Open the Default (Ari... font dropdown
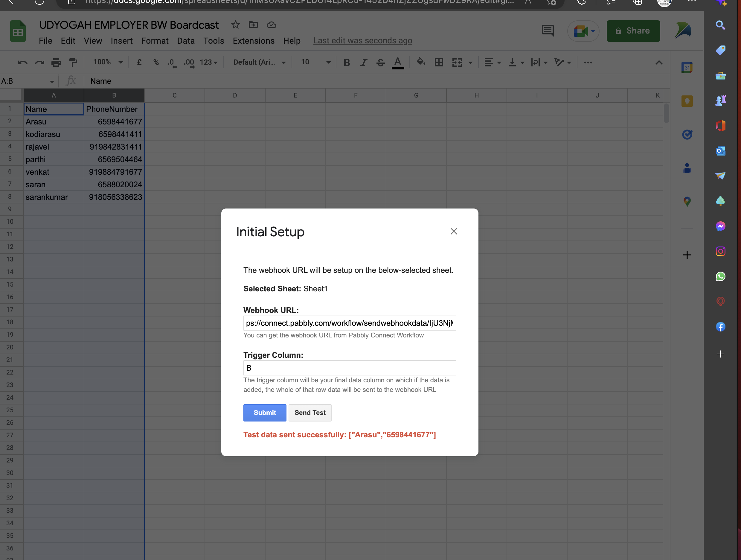741x560 pixels. pyautogui.click(x=260, y=62)
